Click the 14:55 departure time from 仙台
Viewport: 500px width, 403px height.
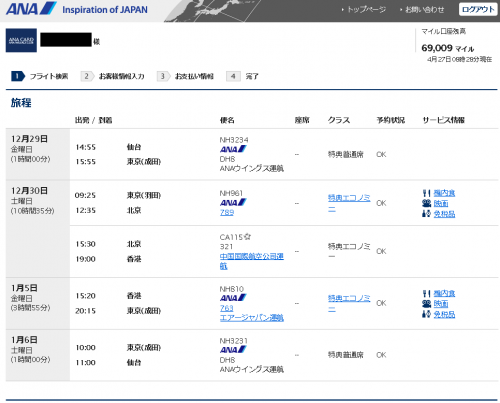[x=85, y=147]
